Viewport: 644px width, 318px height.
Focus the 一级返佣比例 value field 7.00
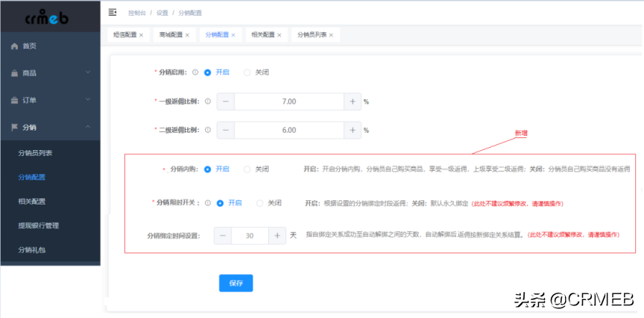coord(289,102)
